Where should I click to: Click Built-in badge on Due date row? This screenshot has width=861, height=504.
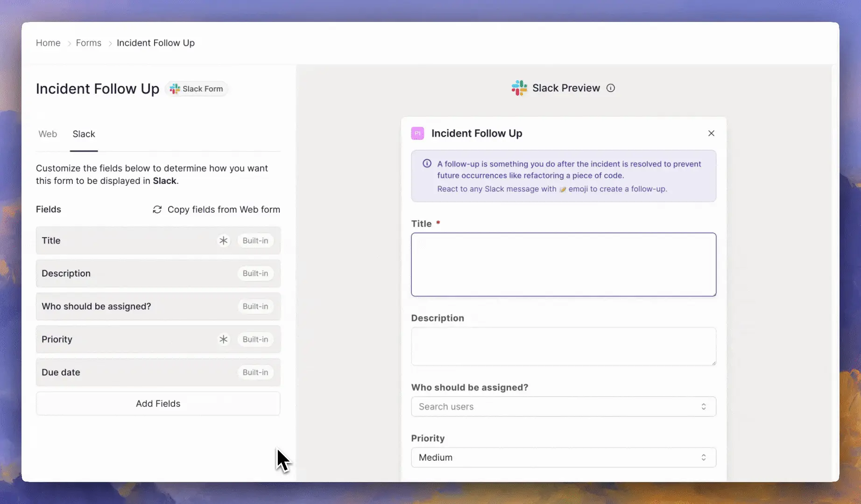[255, 372]
